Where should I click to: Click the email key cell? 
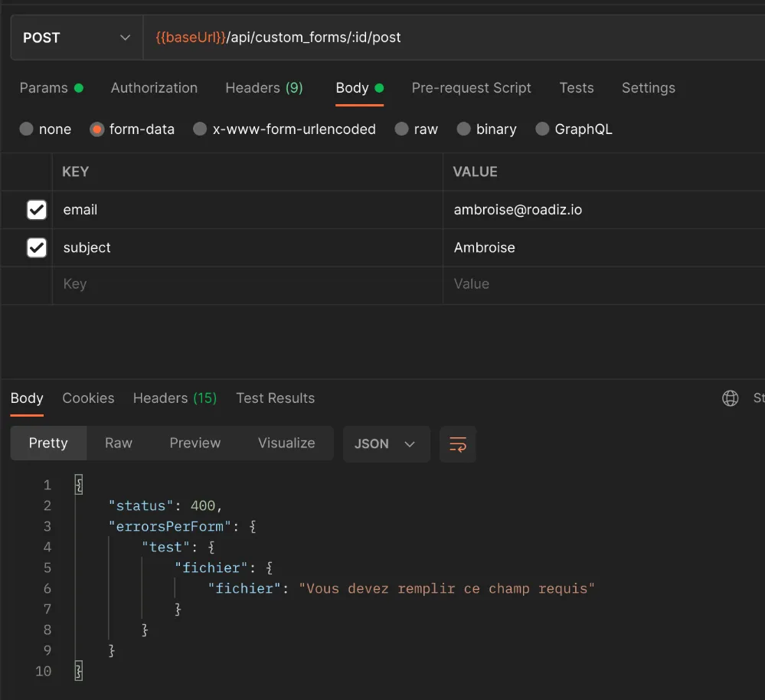click(x=247, y=210)
